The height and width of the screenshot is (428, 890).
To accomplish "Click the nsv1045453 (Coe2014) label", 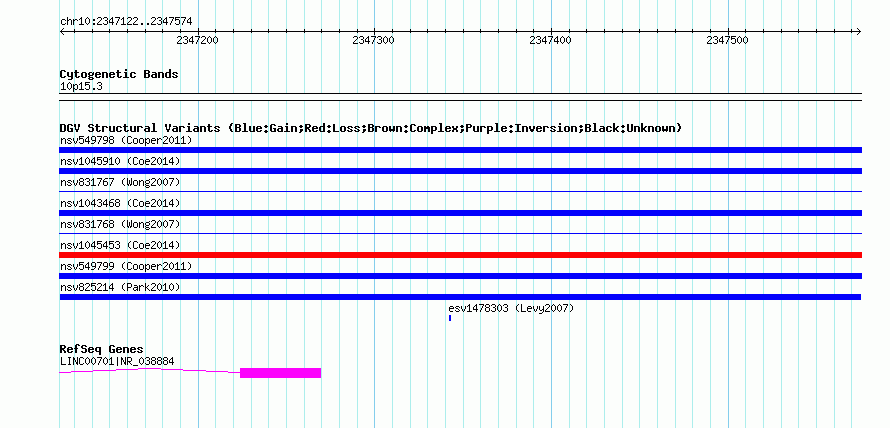I will click(x=120, y=245).
